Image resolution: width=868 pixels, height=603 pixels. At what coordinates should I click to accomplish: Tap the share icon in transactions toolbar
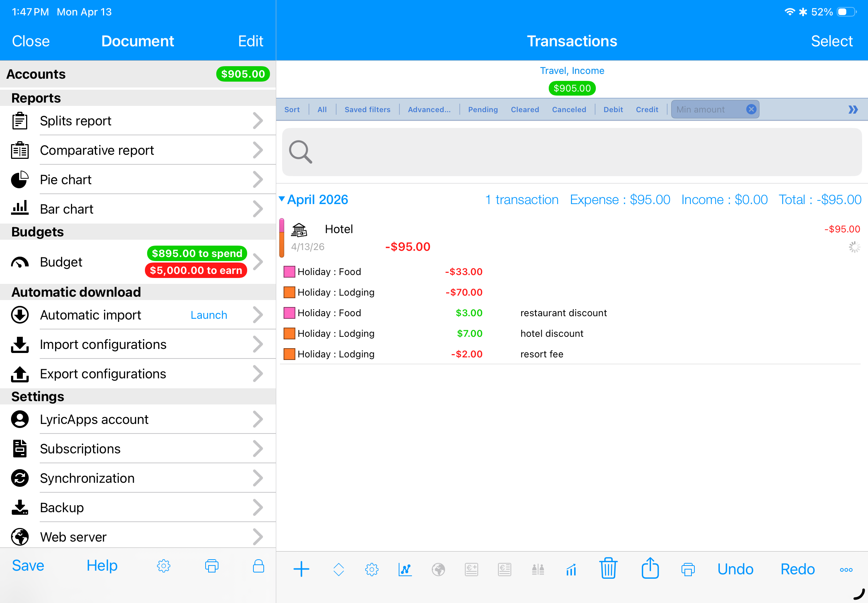[650, 568]
